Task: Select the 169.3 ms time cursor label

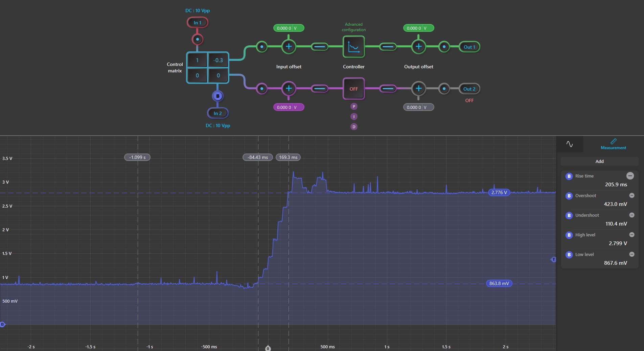Action: point(288,157)
